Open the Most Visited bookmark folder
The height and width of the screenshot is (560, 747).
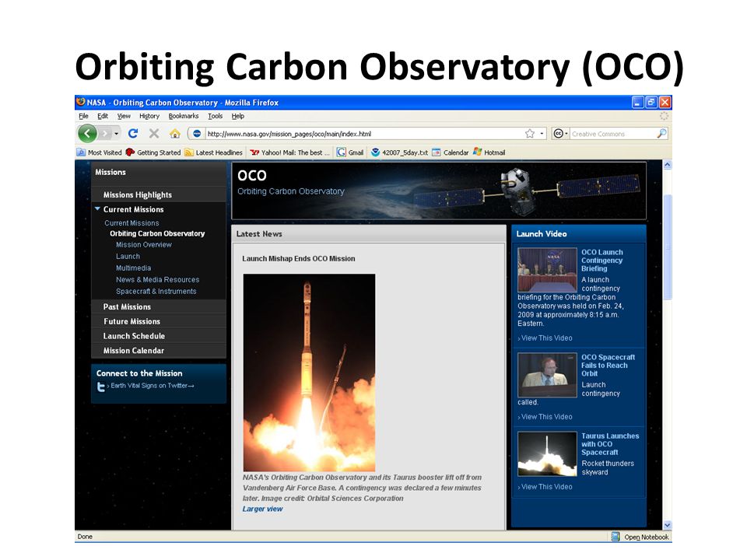pos(99,152)
